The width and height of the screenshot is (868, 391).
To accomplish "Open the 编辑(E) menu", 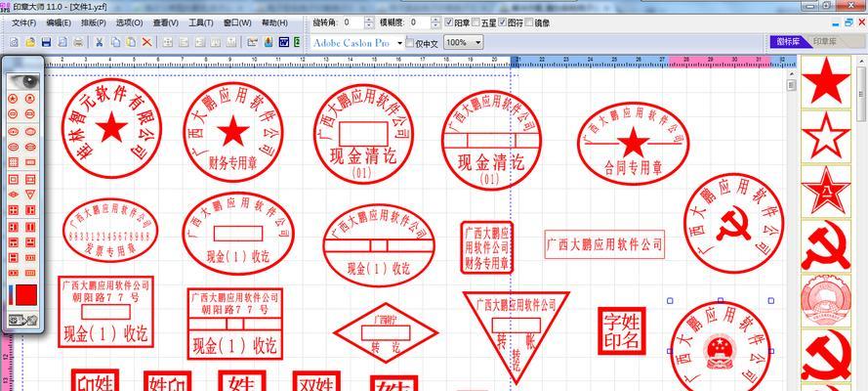I will (59, 22).
